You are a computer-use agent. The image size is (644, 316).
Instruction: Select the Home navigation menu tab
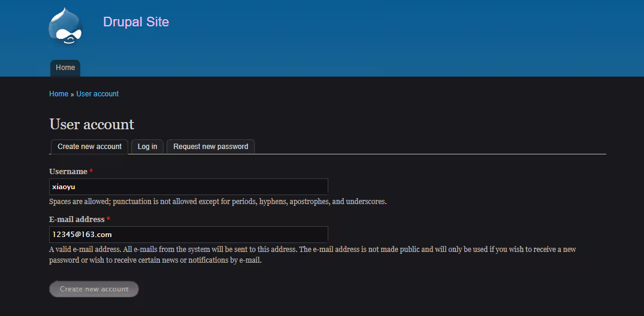(x=65, y=68)
